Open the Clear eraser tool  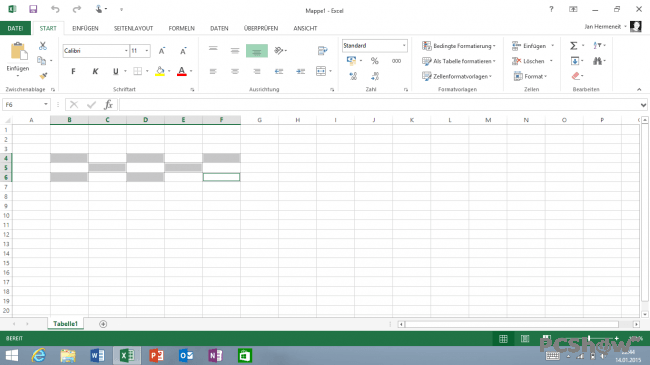pyautogui.click(x=575, y=76)
